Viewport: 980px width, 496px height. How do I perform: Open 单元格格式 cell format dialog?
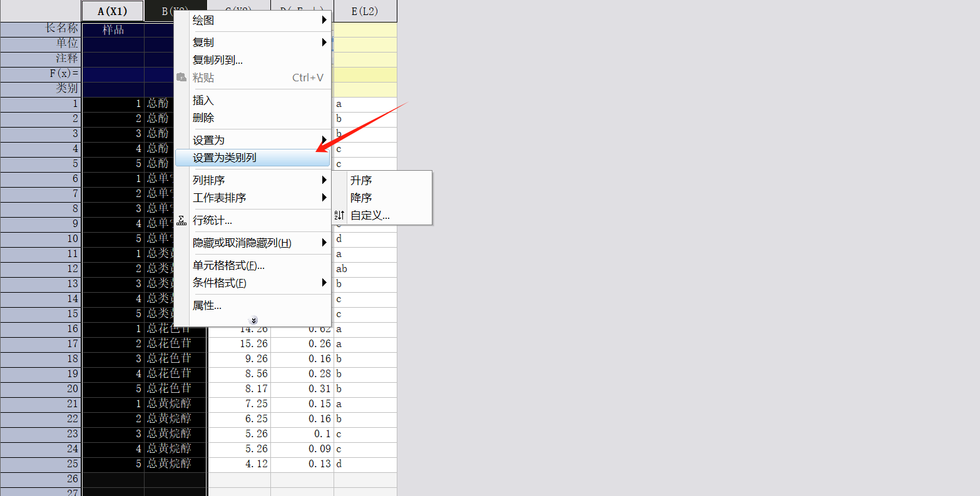click(228, 265)
